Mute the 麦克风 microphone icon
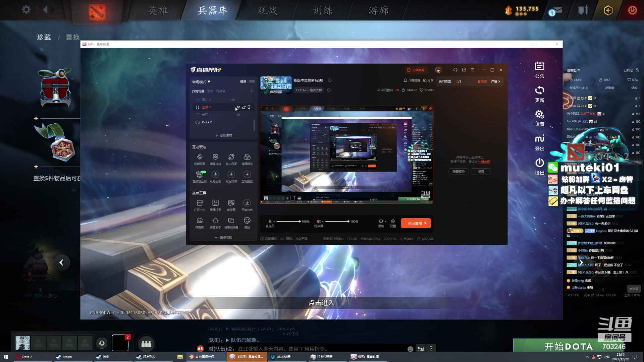644x362 pixels. coord(270,221)
